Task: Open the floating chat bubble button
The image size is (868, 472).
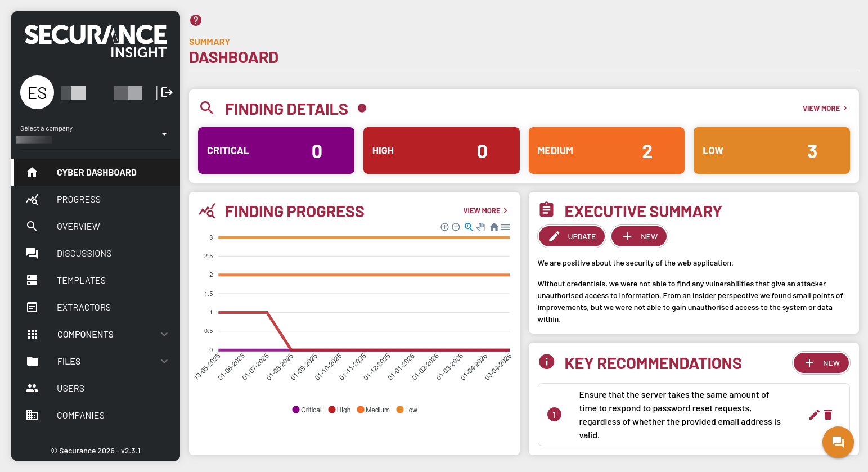Action: 838,442
